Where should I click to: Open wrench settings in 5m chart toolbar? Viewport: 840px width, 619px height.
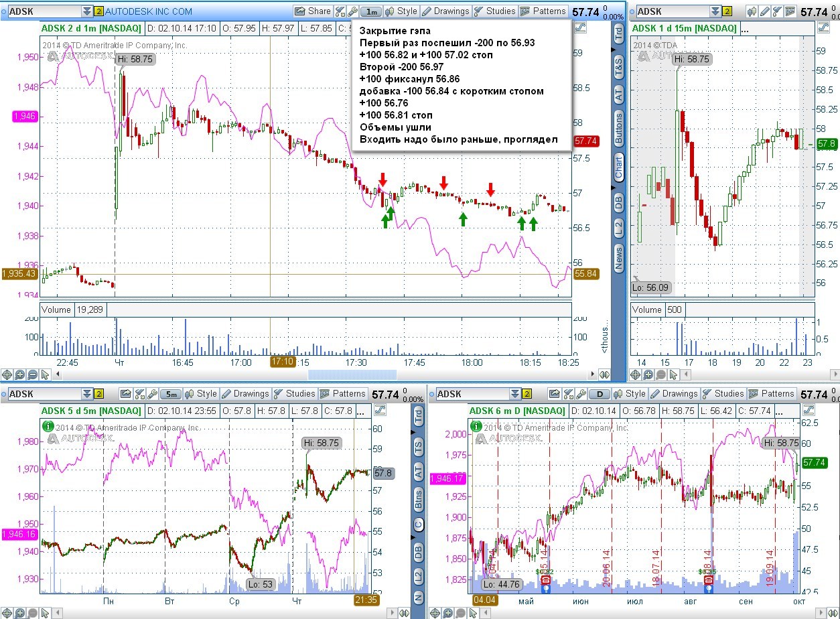point(153,394)
